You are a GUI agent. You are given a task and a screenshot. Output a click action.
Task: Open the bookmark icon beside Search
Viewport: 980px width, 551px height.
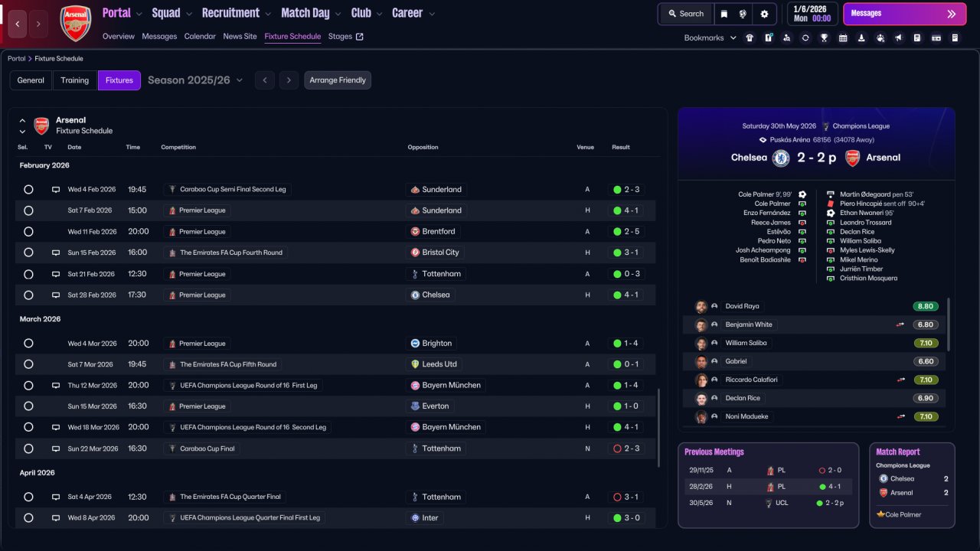point(724,14)
